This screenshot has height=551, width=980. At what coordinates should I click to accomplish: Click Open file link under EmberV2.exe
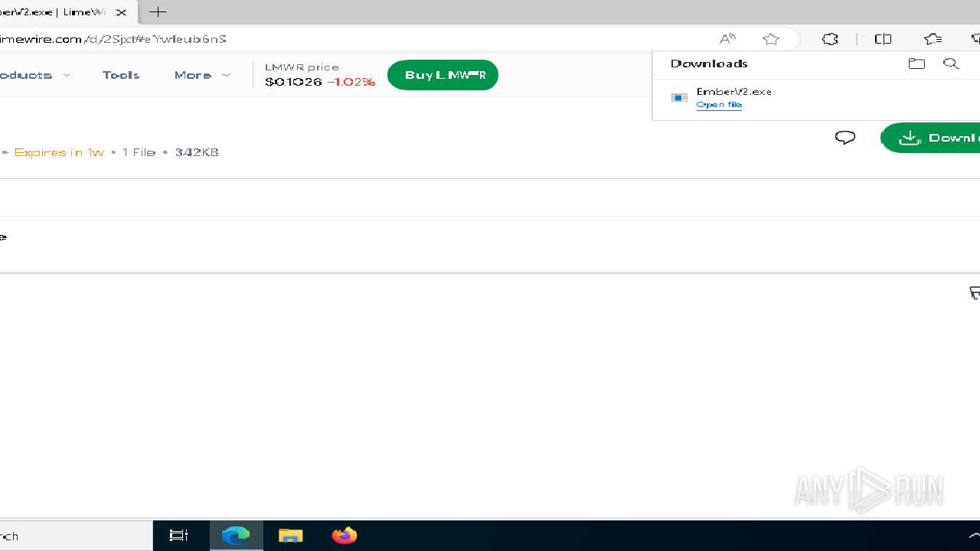point(719,105)
